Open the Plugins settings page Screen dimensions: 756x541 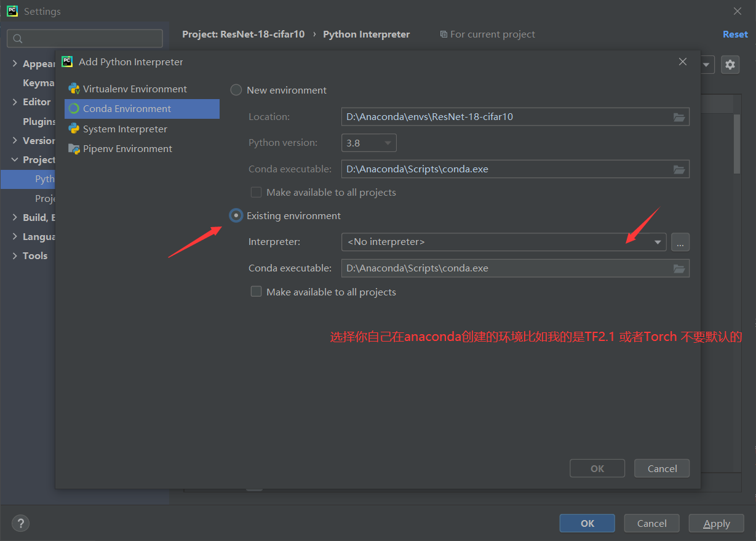tap(37, 121)
